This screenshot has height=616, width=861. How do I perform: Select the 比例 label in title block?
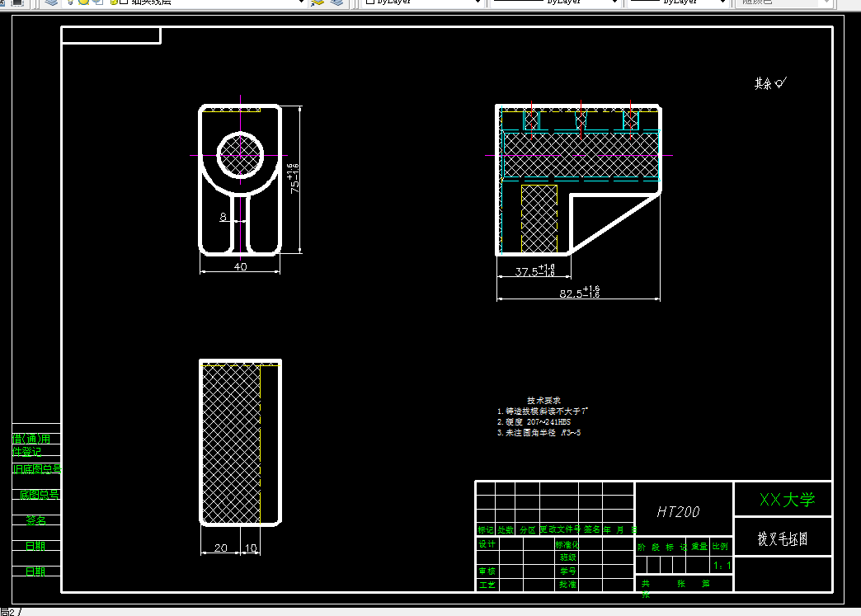pos(720,547)
